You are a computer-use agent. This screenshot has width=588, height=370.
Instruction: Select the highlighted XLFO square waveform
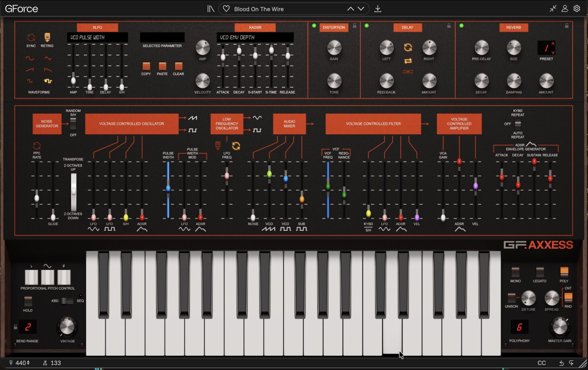pos(48,81)
